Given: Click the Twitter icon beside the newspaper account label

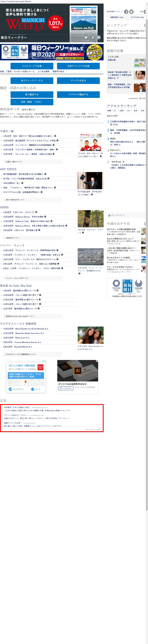Looking at the screenshot, I should click(x=131, y=12).
